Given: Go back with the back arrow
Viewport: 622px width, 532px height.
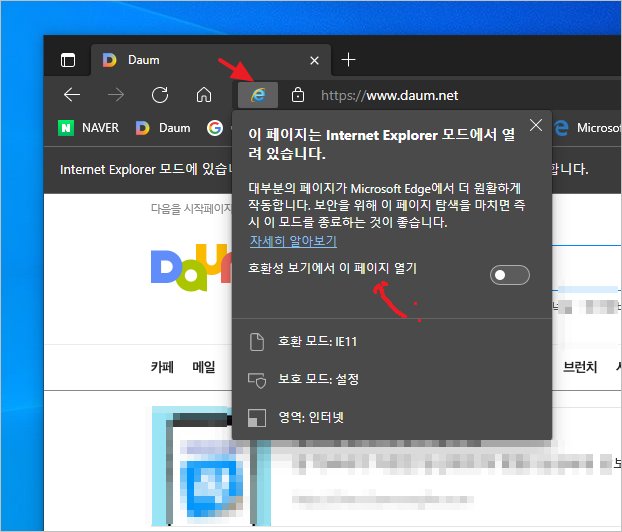Looking at the screenshot, I should [x=71, y=95].
